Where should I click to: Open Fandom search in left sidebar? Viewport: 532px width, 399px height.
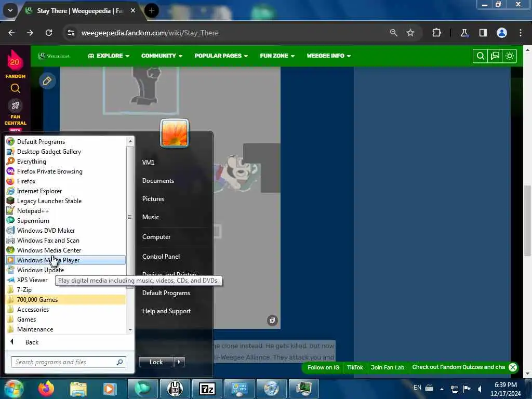(x=15, y=88)
